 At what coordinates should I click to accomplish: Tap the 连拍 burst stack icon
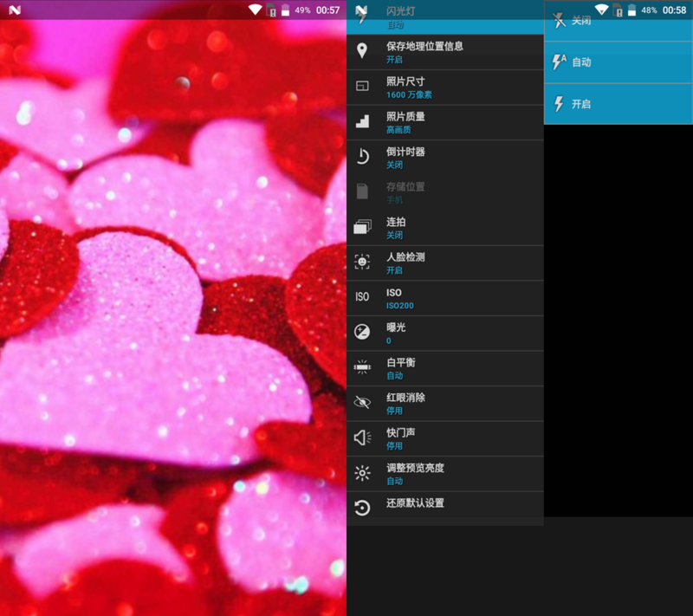point(362,226)
